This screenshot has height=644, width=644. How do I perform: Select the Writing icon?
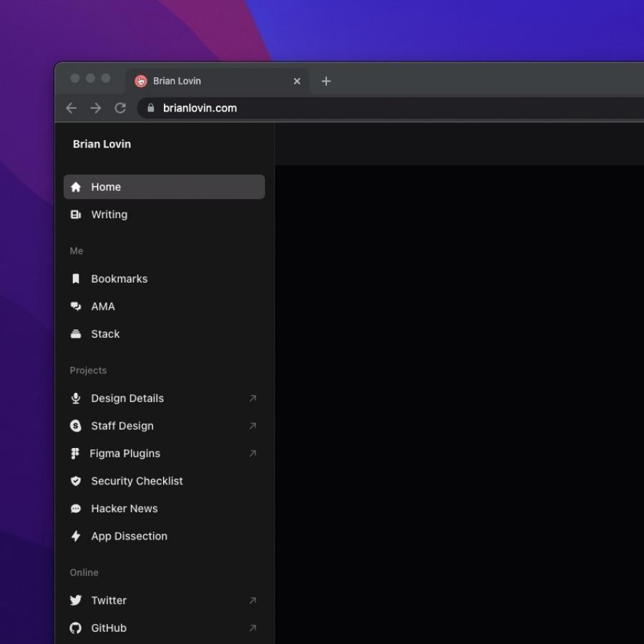coord(76,215)
